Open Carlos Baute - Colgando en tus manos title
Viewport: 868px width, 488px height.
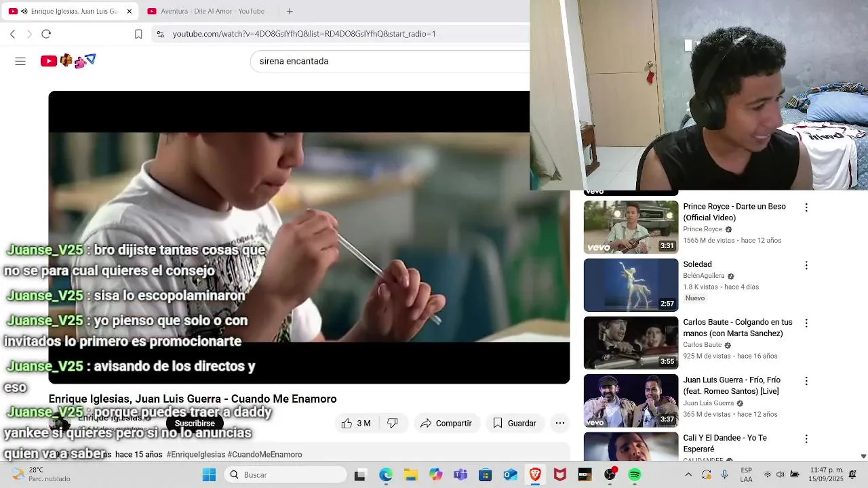point(738,328)
